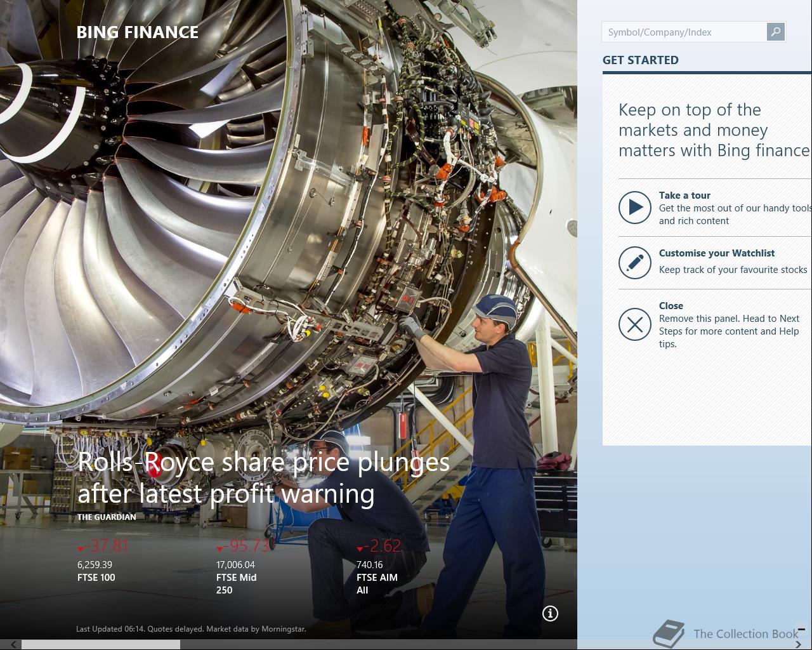Open The Guardian source label
The image size is (812, 650).
click(107, 517)
